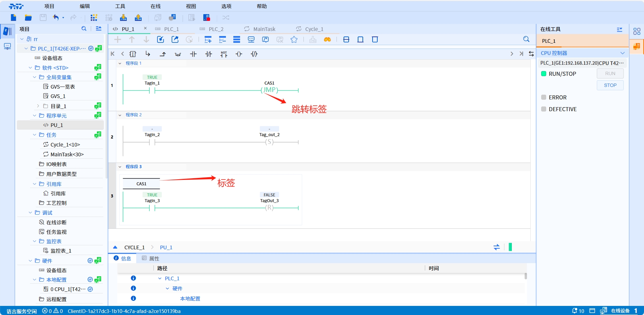Insert a normally open contact
Image resolution: width=644 pixels, height=315 pixels.
(193, 54)
